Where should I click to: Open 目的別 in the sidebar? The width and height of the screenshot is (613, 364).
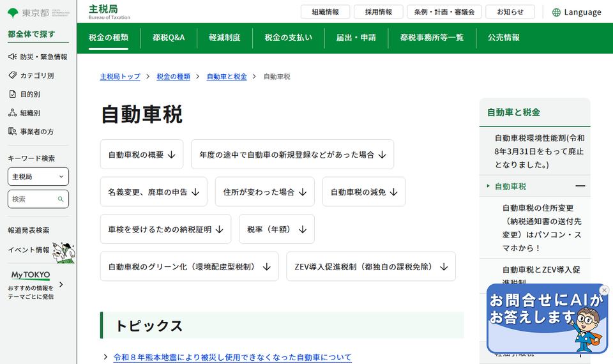pyautogui.click(x=24, y=95)
